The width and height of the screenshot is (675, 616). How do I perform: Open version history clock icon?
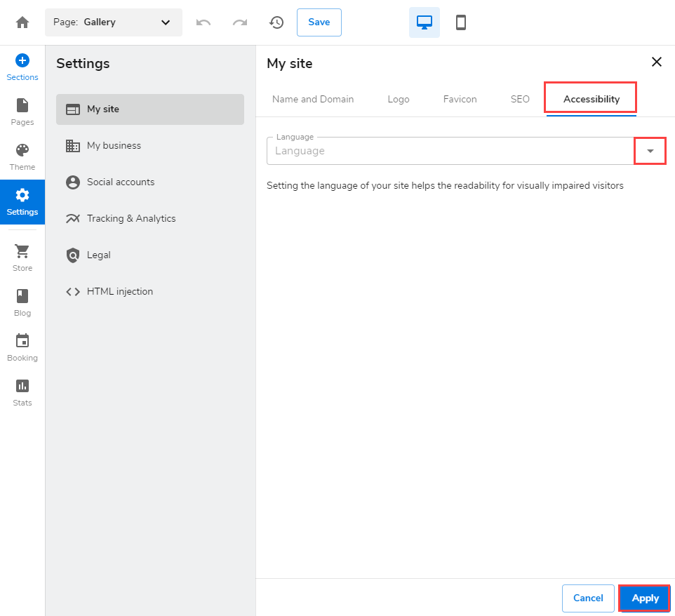[x=276, y=22]
